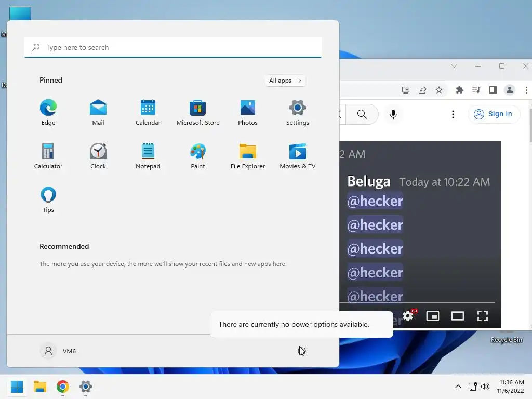The image size is (532, 399).
Task: Bookmark this page with star icon
Action: (x=439, y=90)
